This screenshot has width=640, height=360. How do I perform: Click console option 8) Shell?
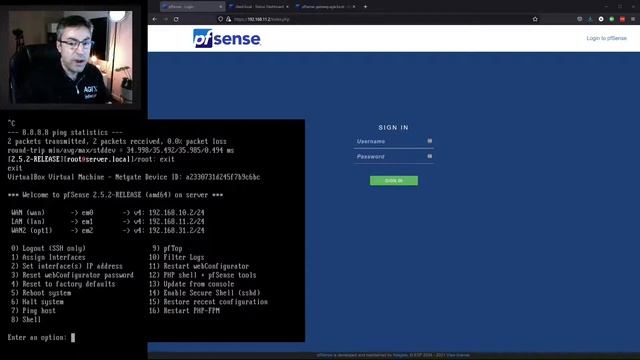26,320
